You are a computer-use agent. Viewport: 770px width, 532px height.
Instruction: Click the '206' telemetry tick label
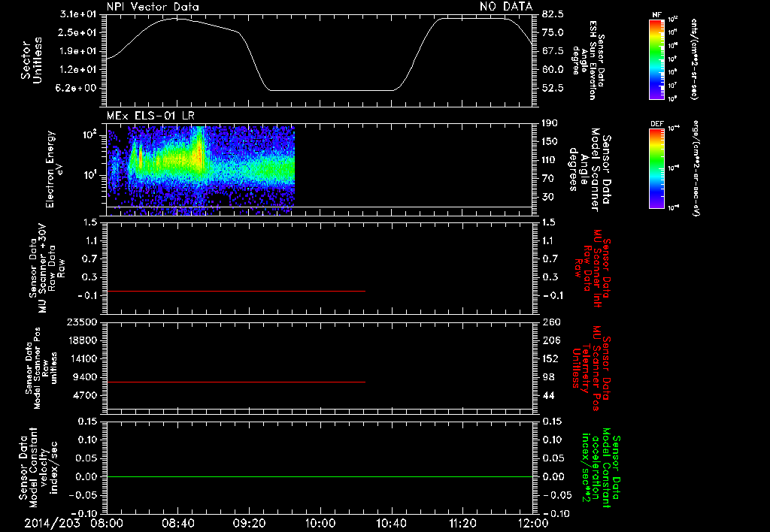[x=550, y=340]
